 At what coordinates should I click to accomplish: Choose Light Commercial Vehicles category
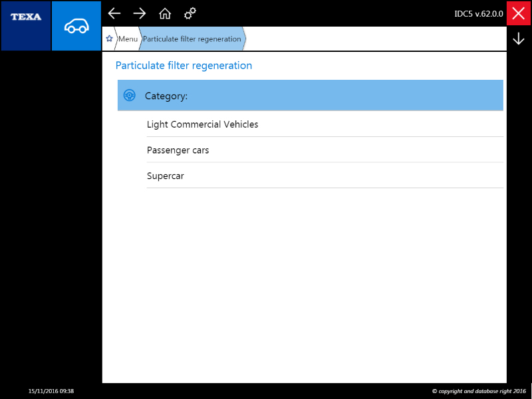[325, 124]
